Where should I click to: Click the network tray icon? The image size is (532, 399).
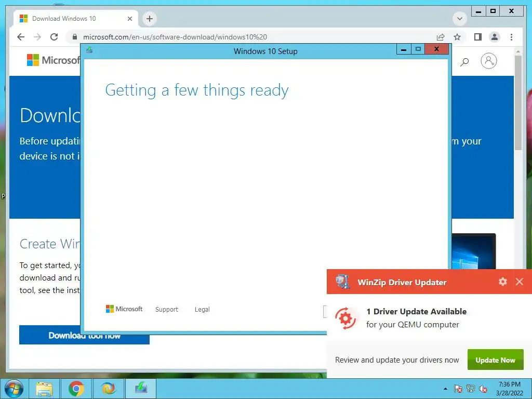click(471, 389)
